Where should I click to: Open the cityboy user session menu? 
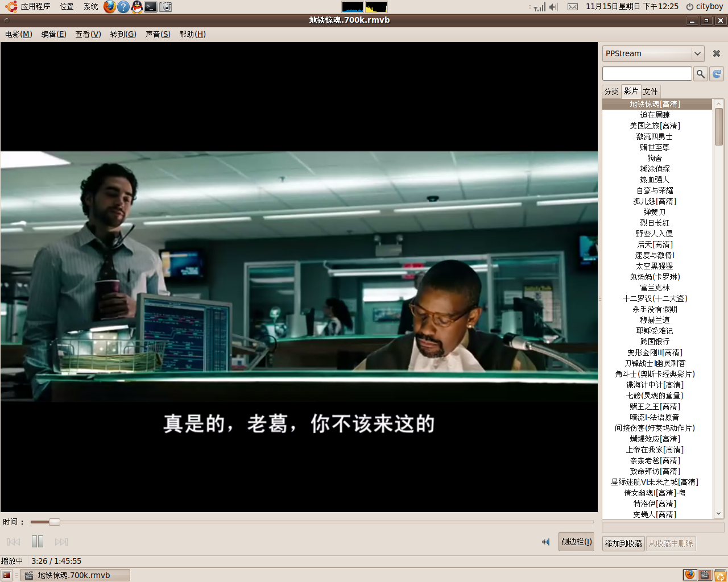(704, 7)
